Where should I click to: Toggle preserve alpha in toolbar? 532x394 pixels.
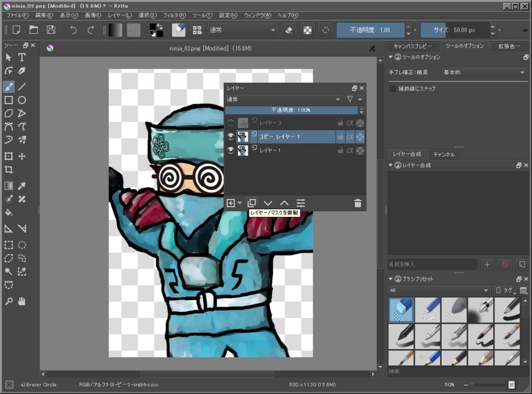coord(308,30)
